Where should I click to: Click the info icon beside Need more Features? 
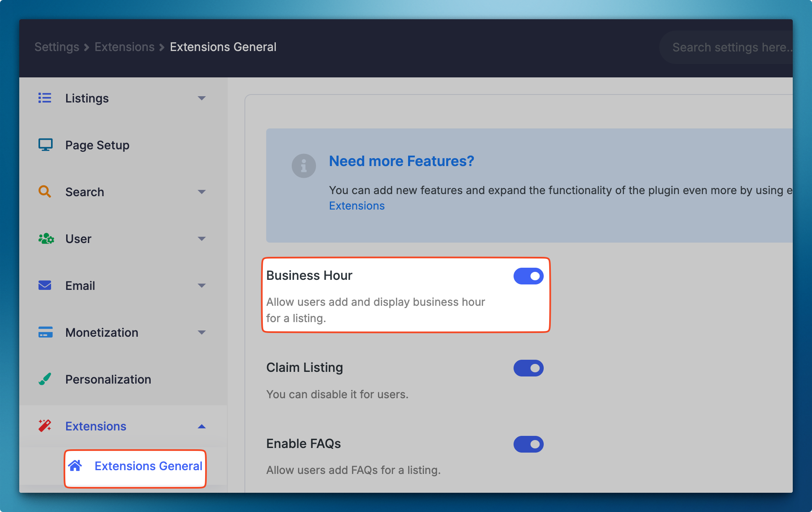coord(303,166)
